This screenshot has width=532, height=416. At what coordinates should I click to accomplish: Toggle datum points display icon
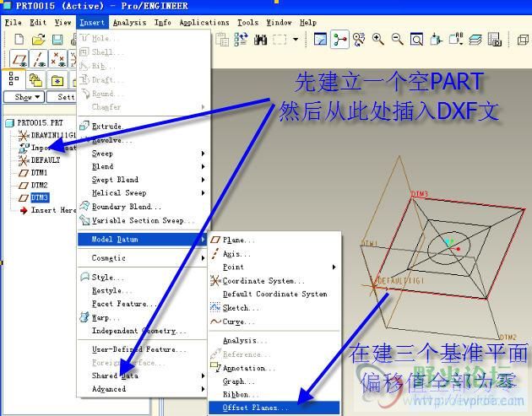57,58
